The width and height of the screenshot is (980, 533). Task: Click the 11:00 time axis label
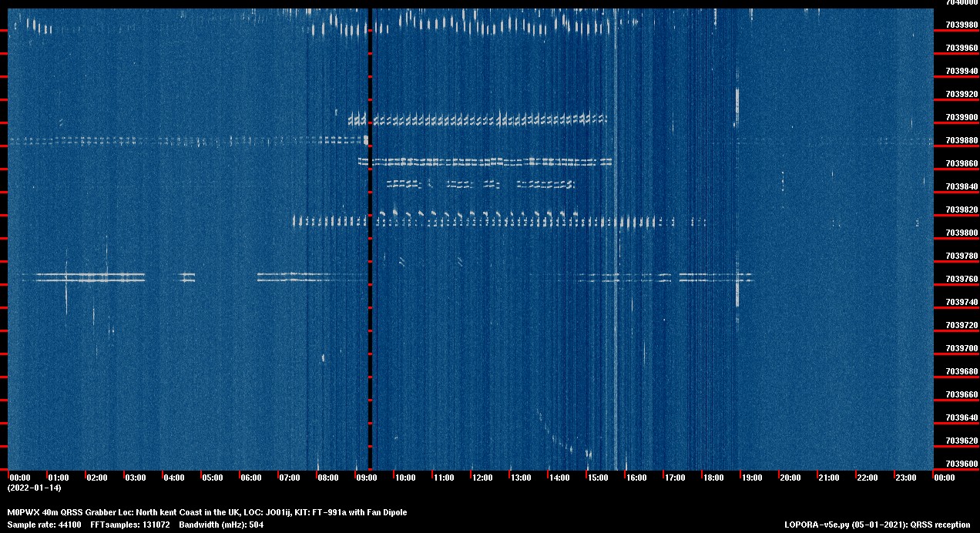(444, 478)
